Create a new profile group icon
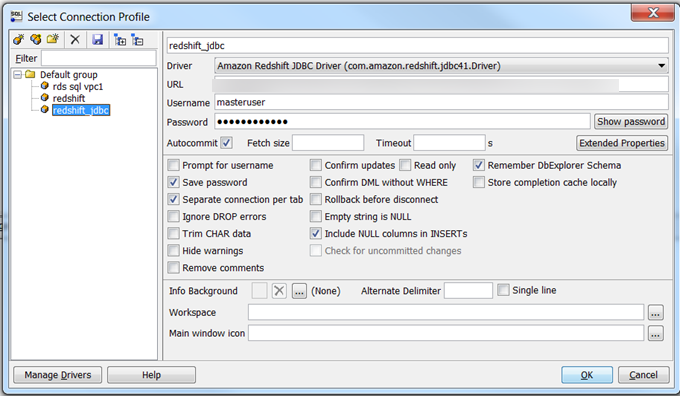680x396 pixels. click(x=53, y=40)
